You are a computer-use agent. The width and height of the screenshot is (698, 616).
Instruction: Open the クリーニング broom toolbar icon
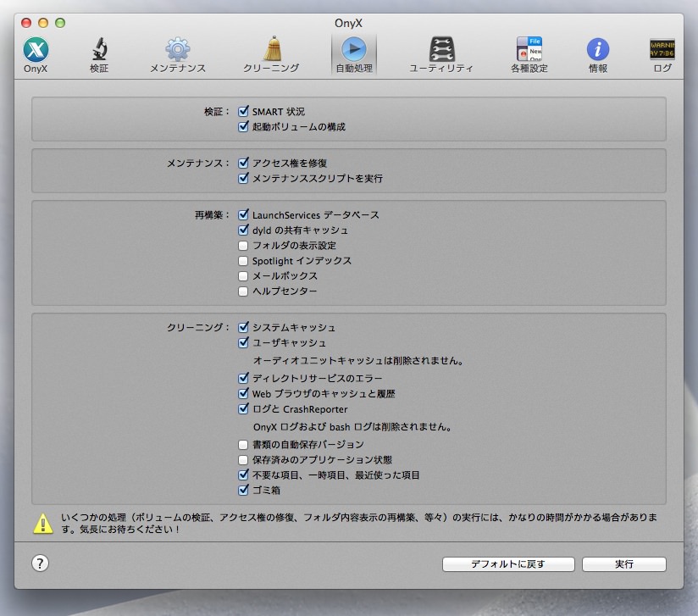pyautogui.click(x=271, y=55)
